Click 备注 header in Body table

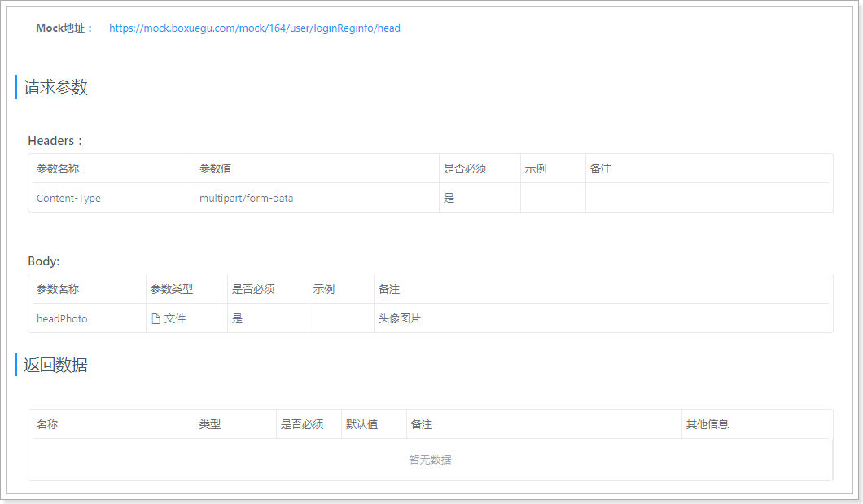click(389, 289)
